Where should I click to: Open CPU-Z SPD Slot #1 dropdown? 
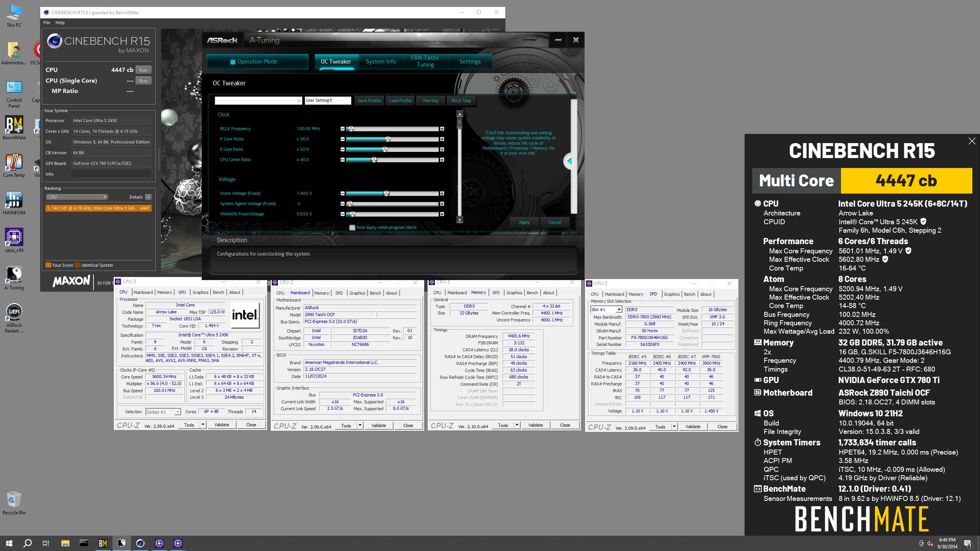point(606,310)
